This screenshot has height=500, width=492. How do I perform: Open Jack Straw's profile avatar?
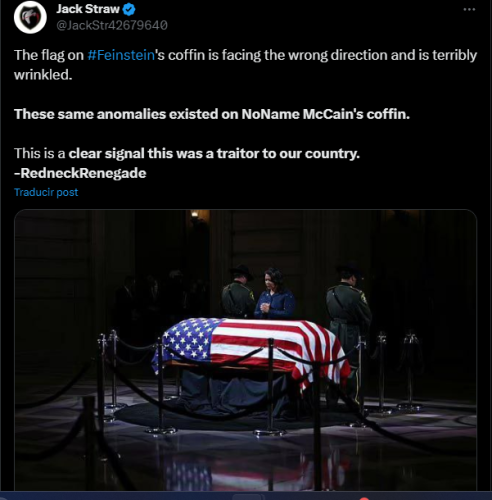pos(30,17)
